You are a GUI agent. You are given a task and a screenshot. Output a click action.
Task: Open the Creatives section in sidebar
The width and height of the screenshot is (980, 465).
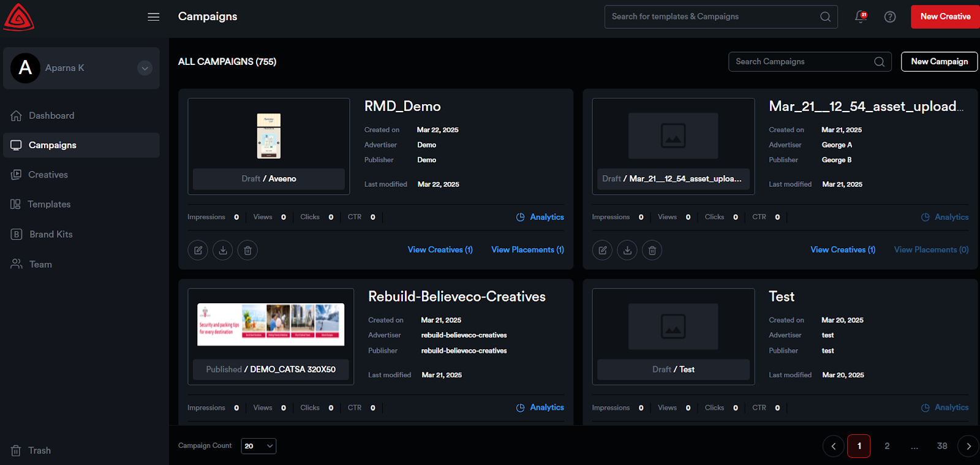click(48, 175)
